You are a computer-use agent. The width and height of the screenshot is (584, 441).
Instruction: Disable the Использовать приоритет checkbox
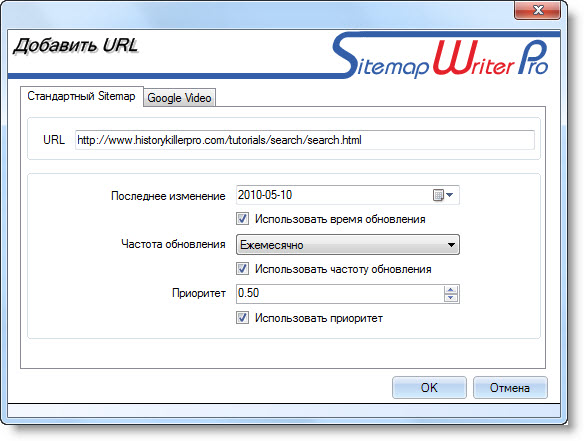pyautogui.click(x=242, y=318)
